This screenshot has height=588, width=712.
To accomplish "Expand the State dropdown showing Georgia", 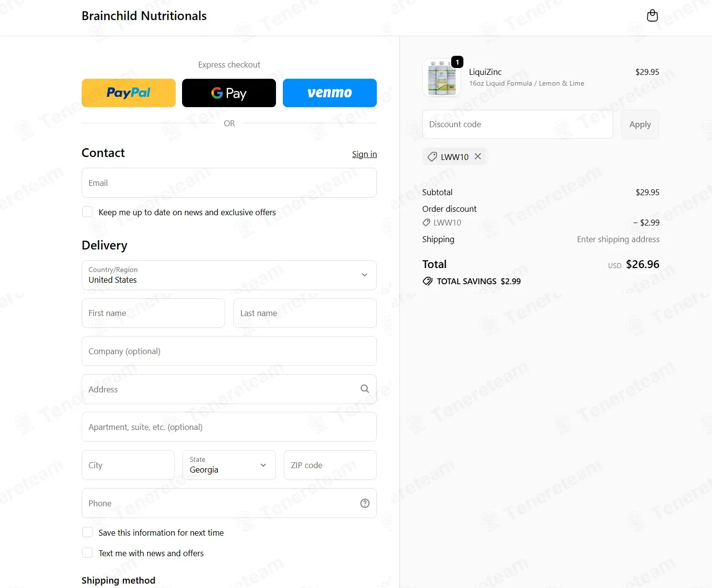I will 229,465.
